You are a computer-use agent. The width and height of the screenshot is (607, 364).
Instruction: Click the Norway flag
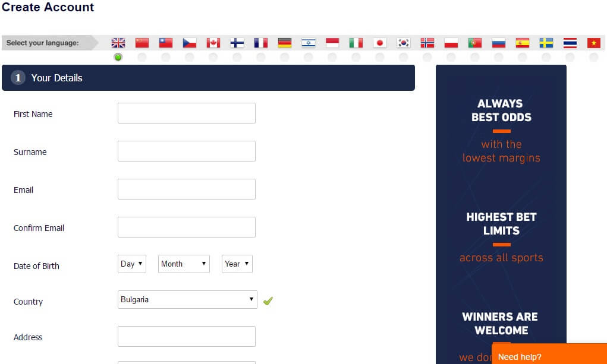(427, 43)
